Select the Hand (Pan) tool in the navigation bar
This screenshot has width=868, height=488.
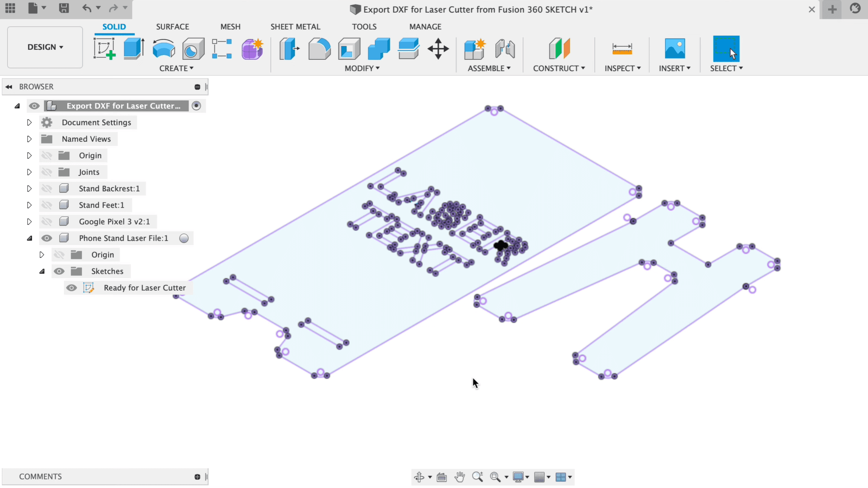tap(459, 477)
